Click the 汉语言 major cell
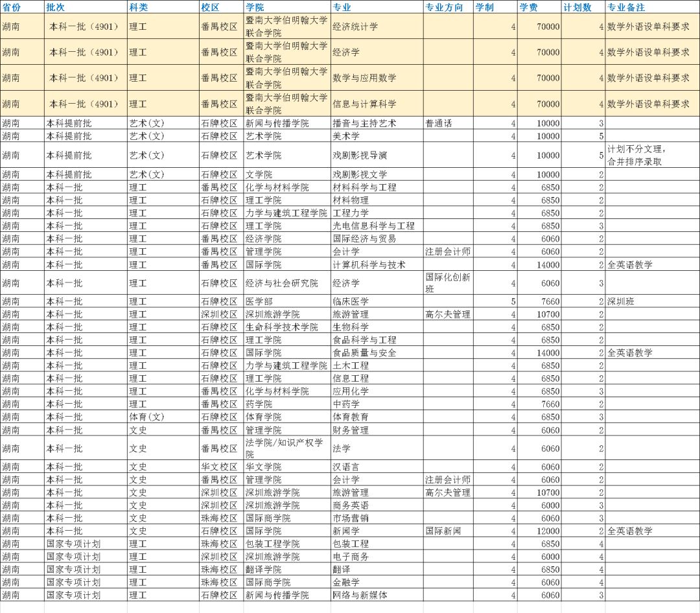700x613 pixels. [377, 467]
